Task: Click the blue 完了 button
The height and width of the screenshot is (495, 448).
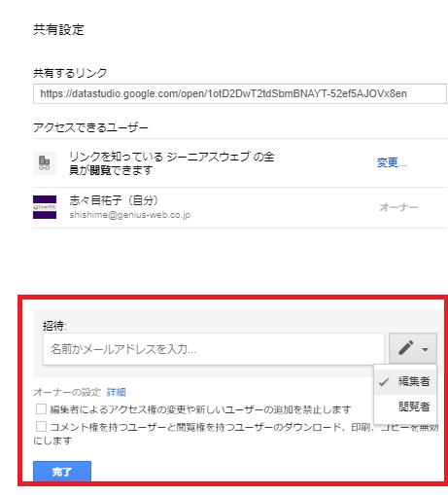Action: click(x=62, y=472)
